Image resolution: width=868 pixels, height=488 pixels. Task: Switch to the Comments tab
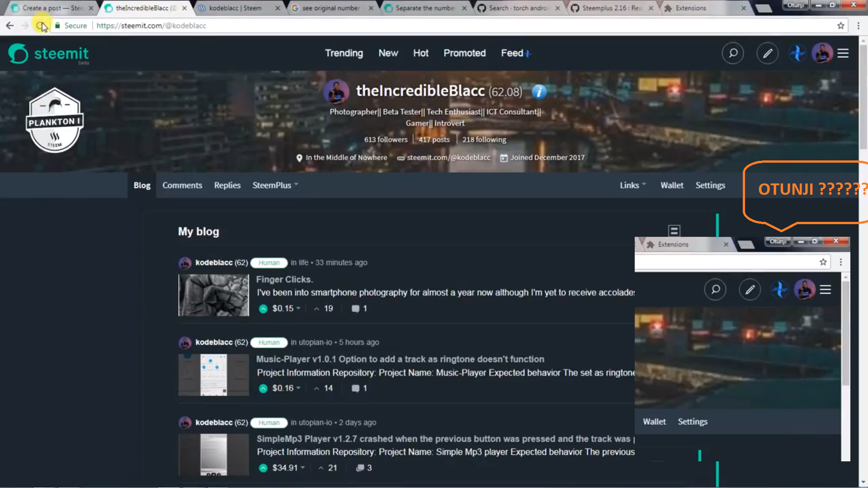pos(182,185)
